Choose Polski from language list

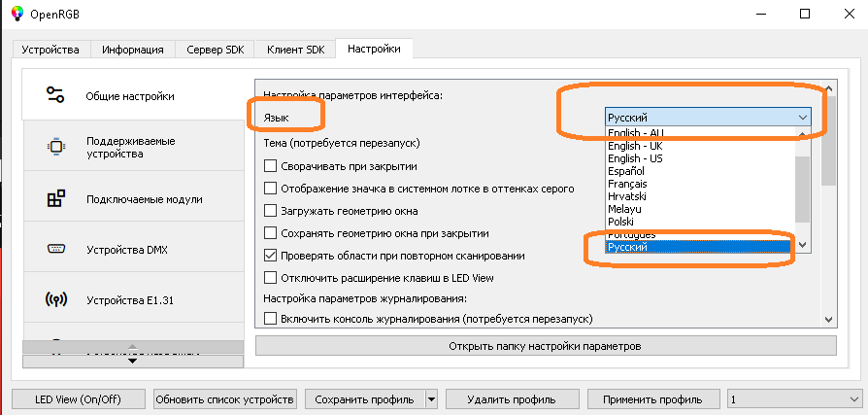pyautogui.click(x=700, y=222)
